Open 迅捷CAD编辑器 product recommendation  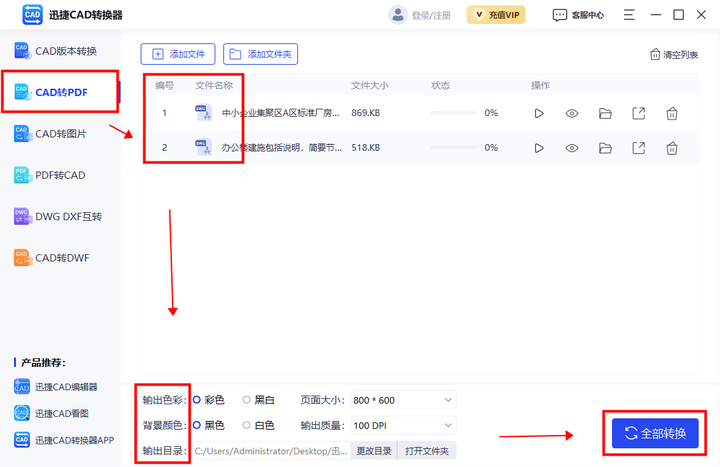[56, 387]
